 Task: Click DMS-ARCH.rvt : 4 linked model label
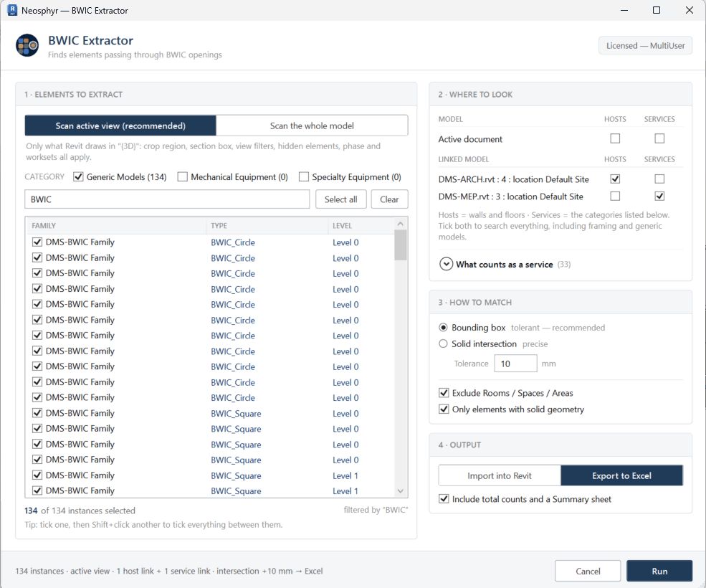[x=513, y=179]
